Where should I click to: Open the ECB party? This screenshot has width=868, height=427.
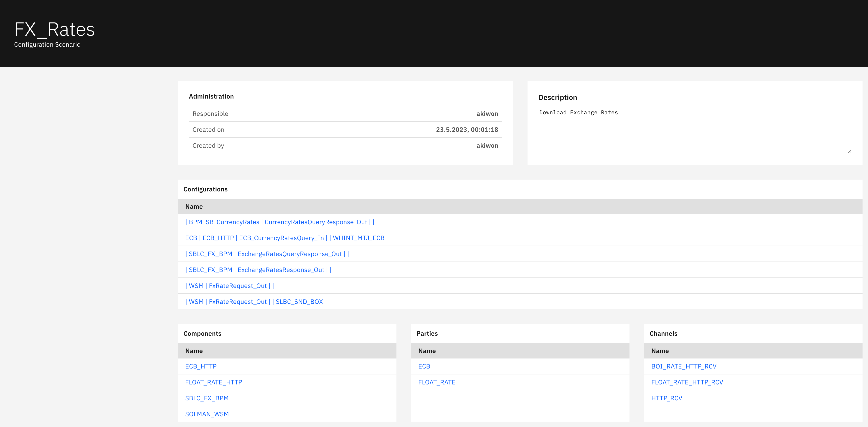point(424,366)
